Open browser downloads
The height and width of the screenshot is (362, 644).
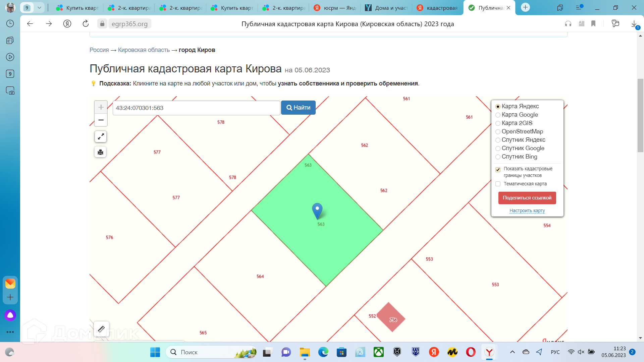pos(634,24)
